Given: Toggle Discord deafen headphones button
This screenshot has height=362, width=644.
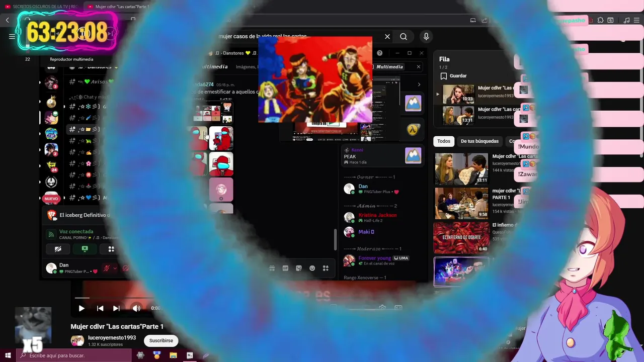Looking at the screenshot, I should [126, 268].
